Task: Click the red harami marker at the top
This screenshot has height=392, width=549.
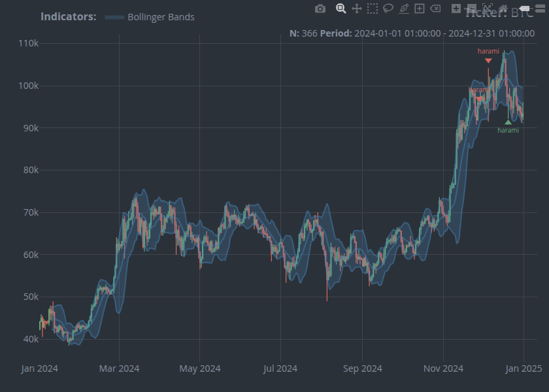Action: point(488,61)
